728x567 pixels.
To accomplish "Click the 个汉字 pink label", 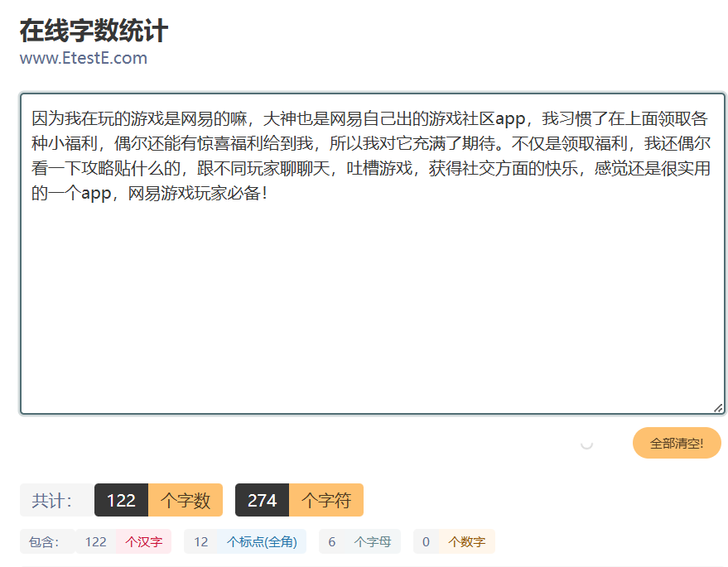I will click(143, 541).
